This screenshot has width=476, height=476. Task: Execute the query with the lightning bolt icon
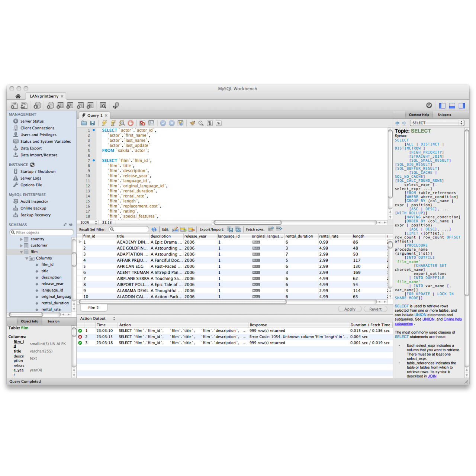tap(104, 123)
